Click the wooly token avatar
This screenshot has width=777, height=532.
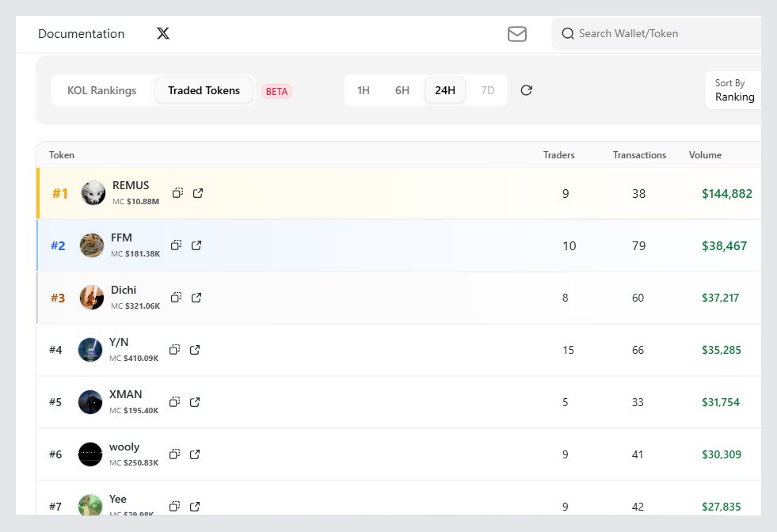(90, 454)
